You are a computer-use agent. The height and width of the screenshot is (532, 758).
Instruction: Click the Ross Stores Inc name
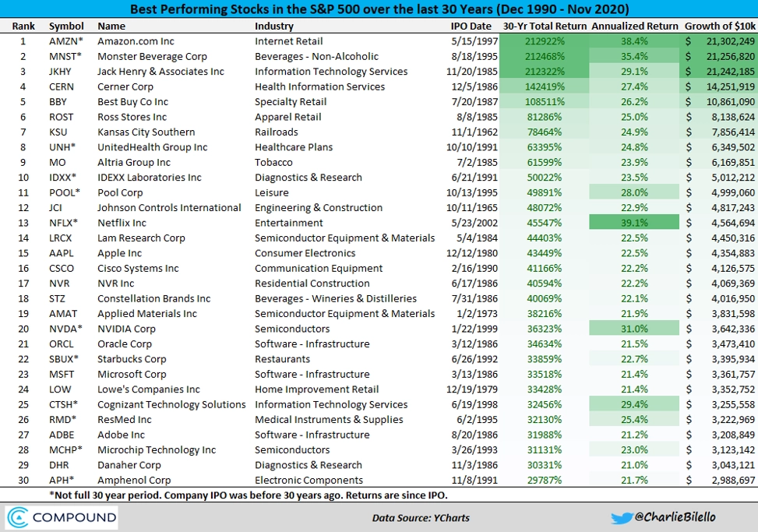[x=132, y=117]
